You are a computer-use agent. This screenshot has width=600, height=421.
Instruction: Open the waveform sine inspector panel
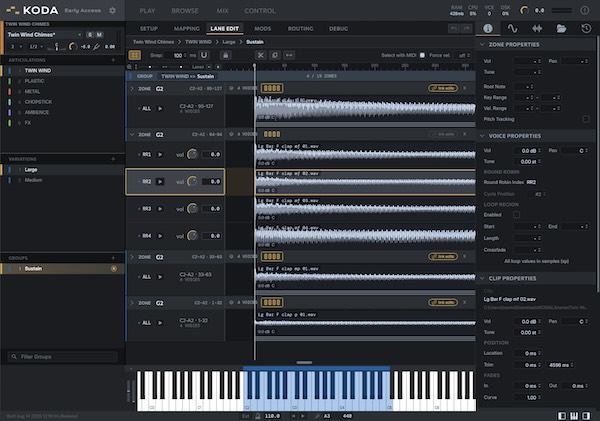pyautogui.click(x=512, y=28)
